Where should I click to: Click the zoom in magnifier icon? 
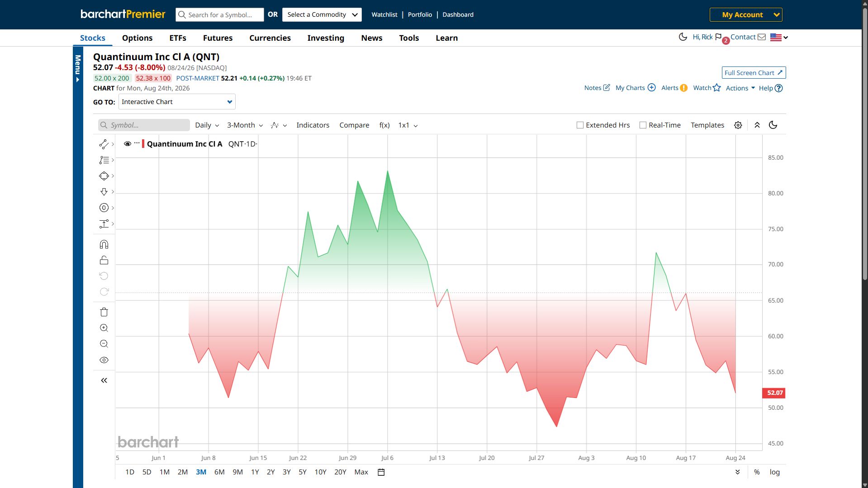[x=104, y=328]
